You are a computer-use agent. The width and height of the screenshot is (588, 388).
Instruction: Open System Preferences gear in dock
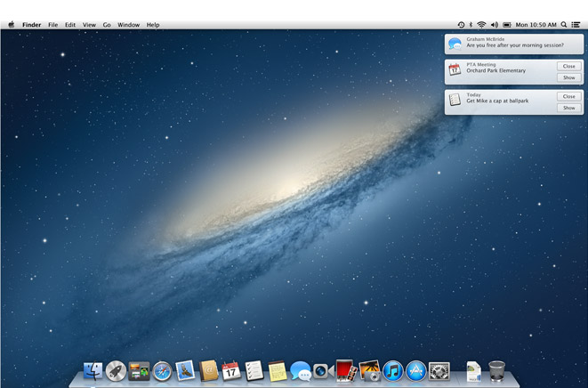pyautogui.click(x=439, y=371)
